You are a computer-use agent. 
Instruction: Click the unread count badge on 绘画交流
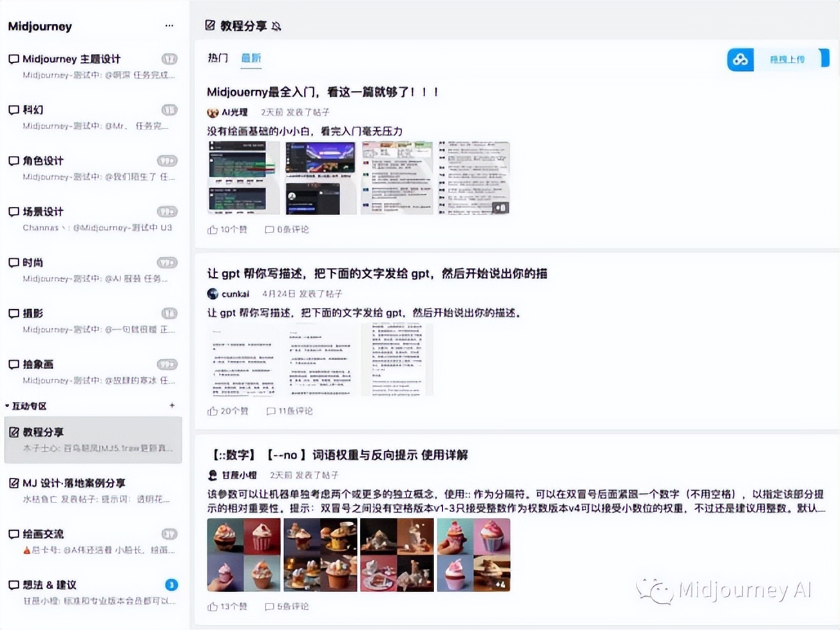(168, 533)
